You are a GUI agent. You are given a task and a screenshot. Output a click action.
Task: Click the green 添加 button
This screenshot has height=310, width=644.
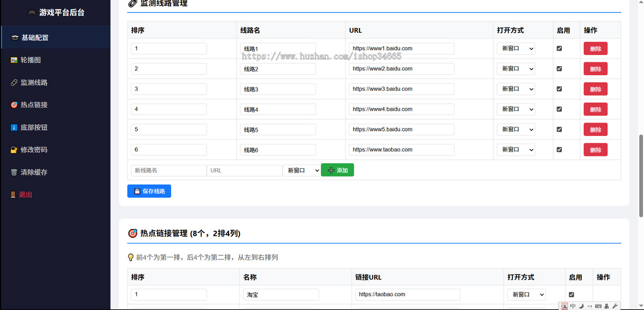(338, 170)
